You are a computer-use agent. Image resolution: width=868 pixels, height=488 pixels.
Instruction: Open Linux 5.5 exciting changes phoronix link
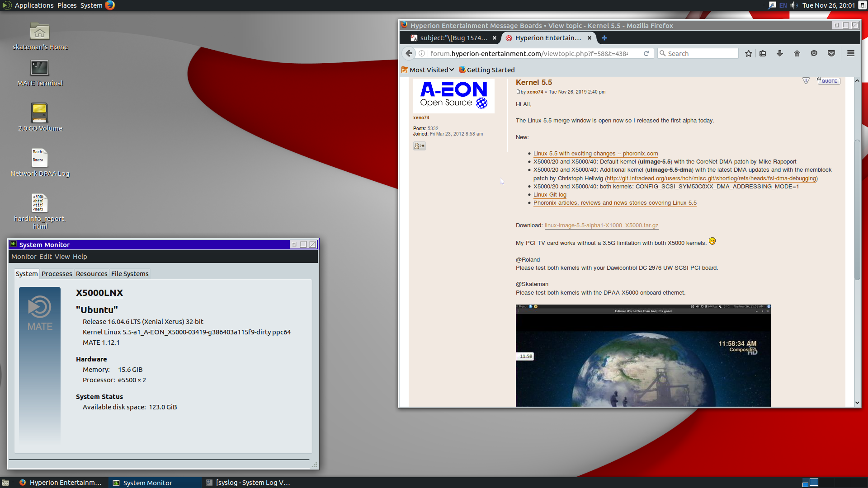pyautogui.click(x=595, y=153)
